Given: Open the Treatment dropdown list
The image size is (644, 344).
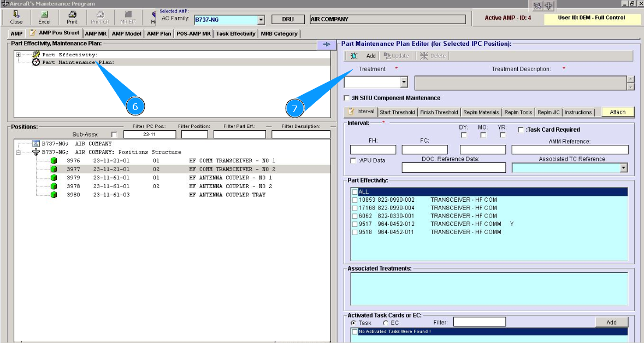Looking at the screenshot, I should [404, 83].
